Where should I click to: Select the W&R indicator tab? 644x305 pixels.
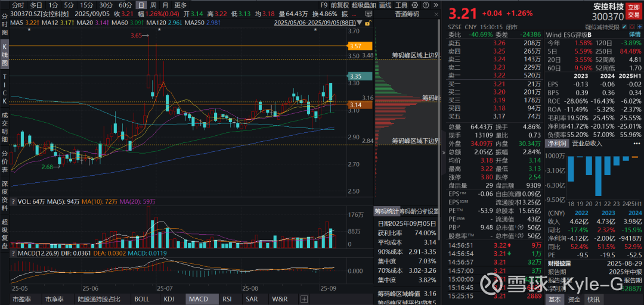point(280,299)
